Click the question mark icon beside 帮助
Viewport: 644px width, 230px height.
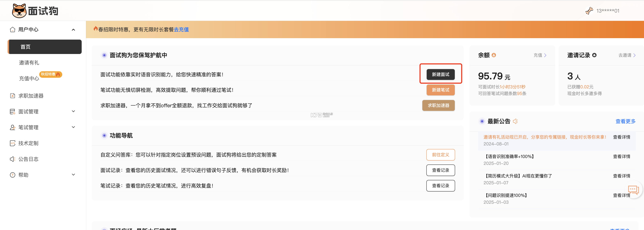12,175
